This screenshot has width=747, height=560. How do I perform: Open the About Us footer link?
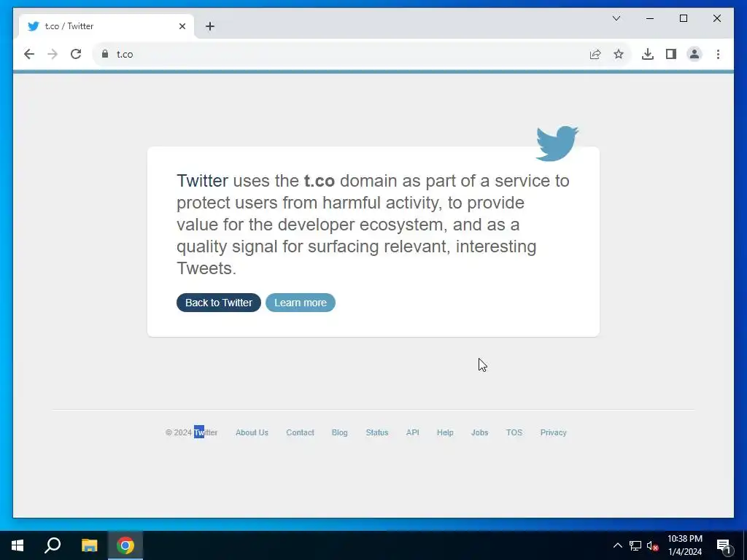252,432
